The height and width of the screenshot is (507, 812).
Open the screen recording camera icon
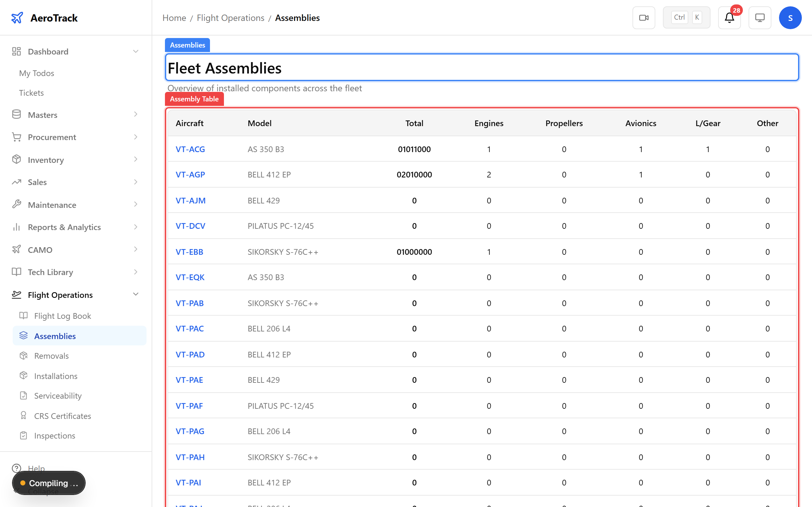643,17
